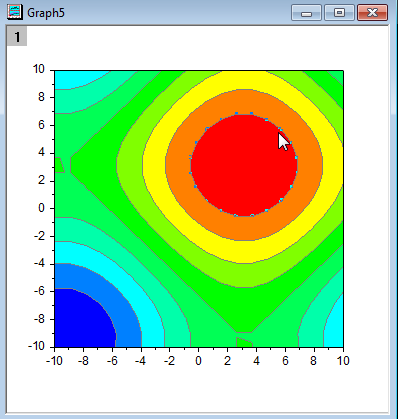
Task: Click the X axis tick label 8
Action: 314,361
